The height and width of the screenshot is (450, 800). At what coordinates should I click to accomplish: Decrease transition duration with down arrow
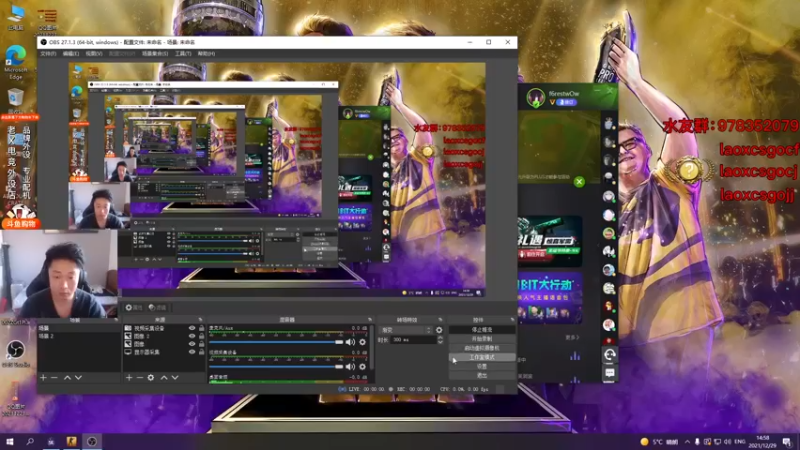pos(440,342)
